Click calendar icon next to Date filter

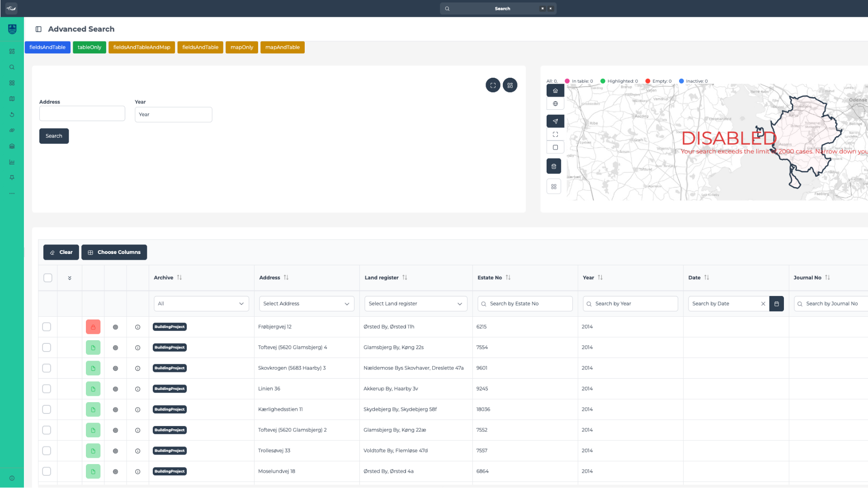(777, 304)
